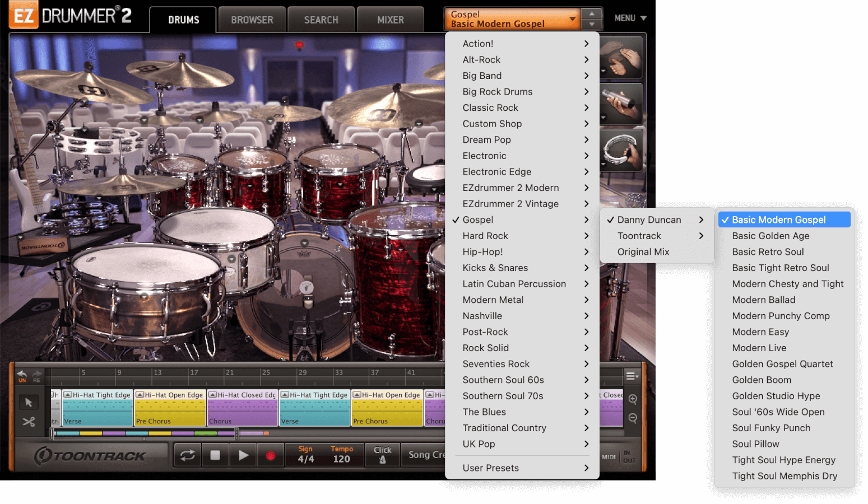Screen dimensions: 868x504
Task: Open power-hand menu icon on first Hi-Hat Tight Edge
Action: (x=68, y=395)
